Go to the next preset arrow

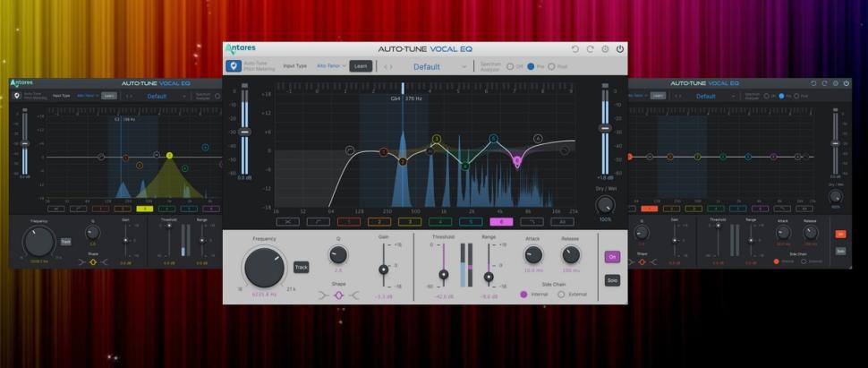click(x=390, y=66)
